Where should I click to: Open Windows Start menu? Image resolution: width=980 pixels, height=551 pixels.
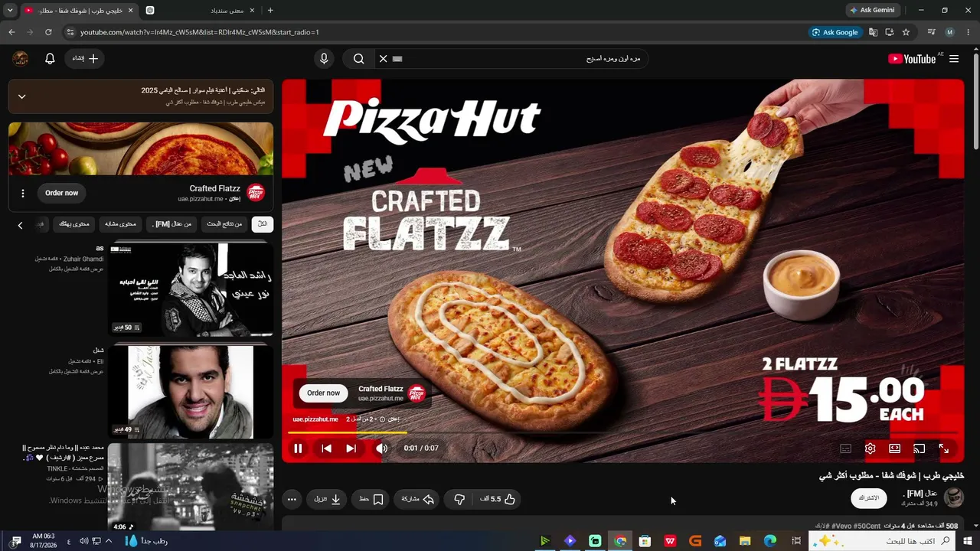pos(969,541)
